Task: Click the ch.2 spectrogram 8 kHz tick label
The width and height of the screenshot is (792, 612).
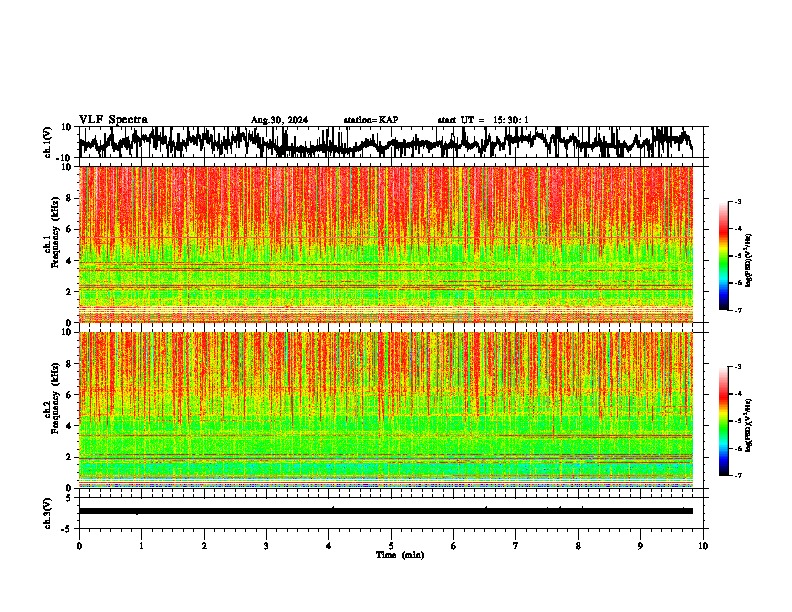Action: click(x=69, y=364)
